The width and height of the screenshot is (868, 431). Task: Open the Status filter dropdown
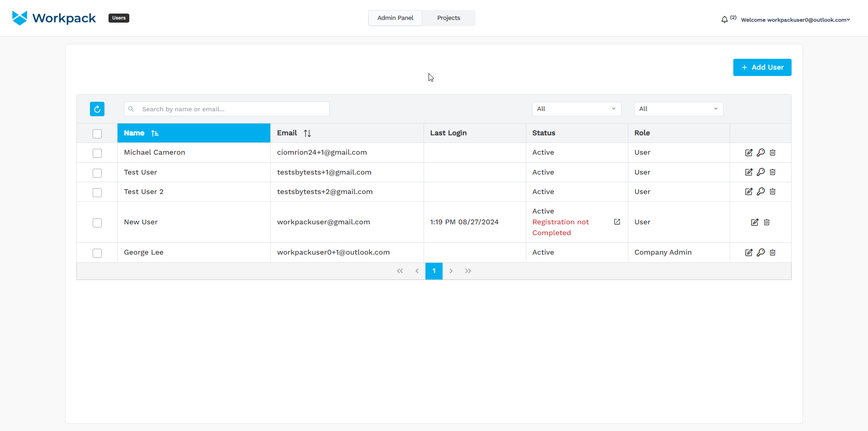[576, 109]
